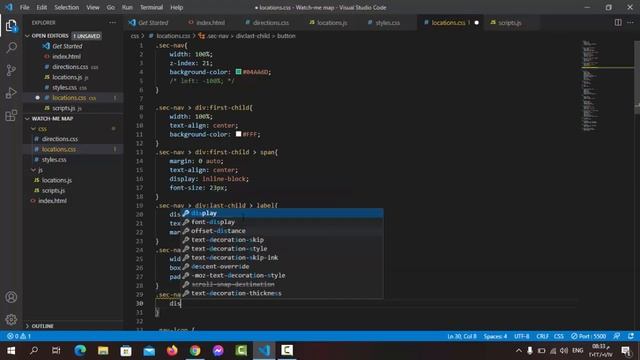Open the Mail app from taskbar
Viewport: 640px width, 360px height.
point(149,351)
